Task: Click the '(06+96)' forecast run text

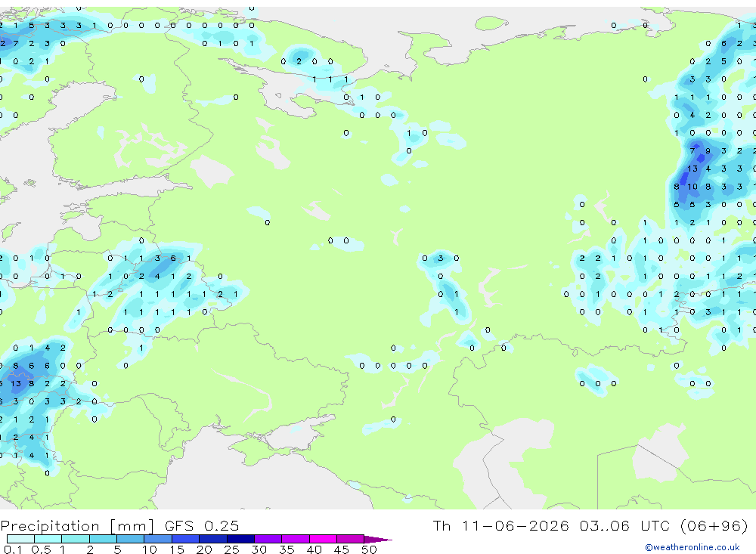Action: click(714, 525)
